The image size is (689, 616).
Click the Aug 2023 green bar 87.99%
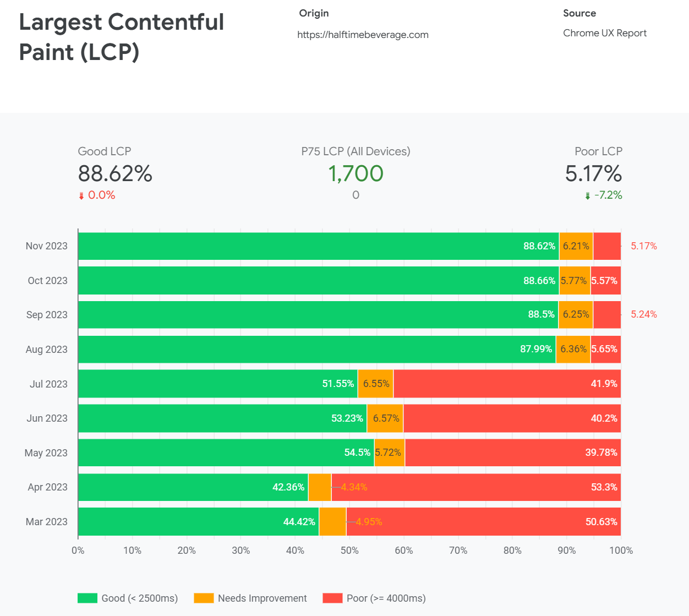pyautogui.click(x=317, y=350)
